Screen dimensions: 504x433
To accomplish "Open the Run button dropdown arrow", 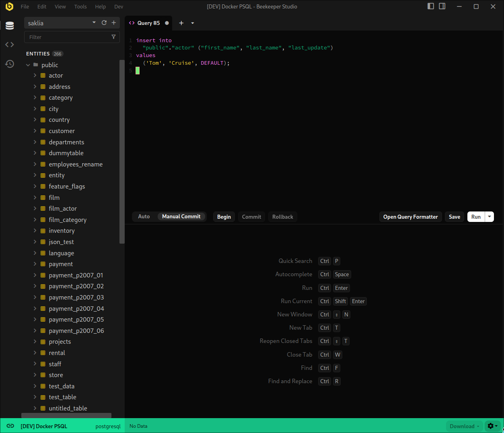I will click(x=489, y=216).
